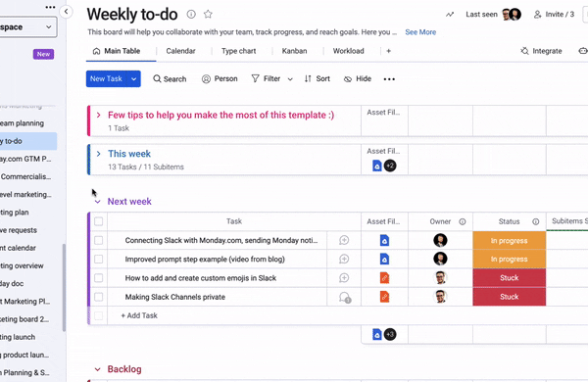Select all tasks with header checkbox
588x382 pixels.
point(99,221)
